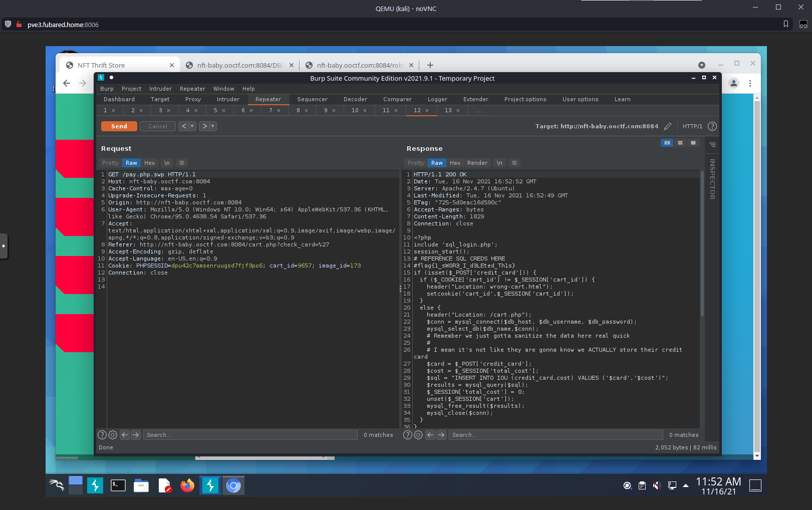Switch to the Logger tool tab

[x=437, y=99]
